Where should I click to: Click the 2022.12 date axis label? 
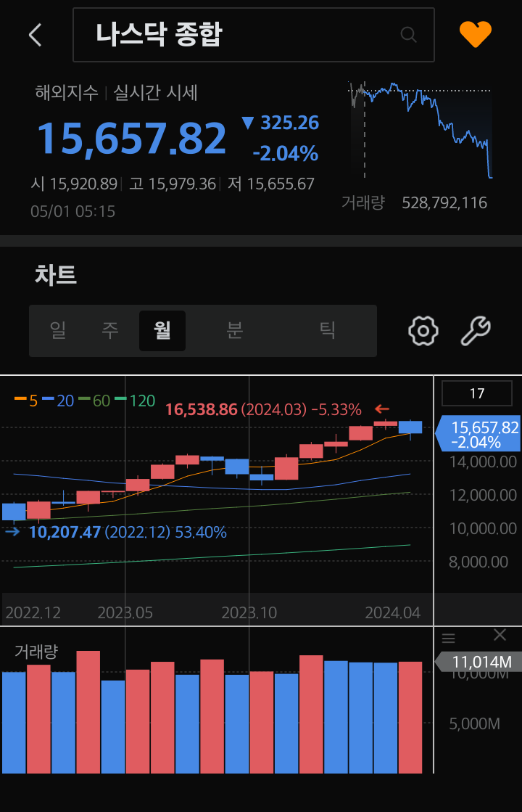tap(33, 612)
